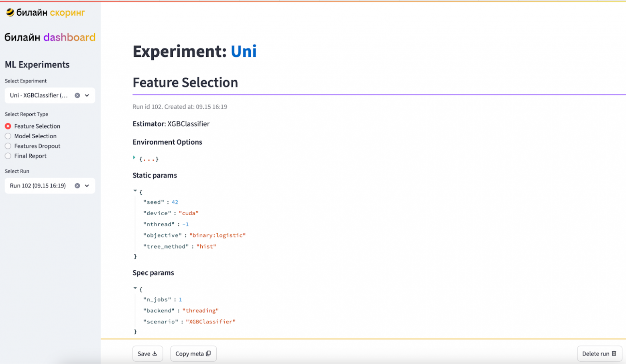This screenshot has width=626, height=364.
Task: Clear the selected experiment with the X icon
Action: click(77, 95)
